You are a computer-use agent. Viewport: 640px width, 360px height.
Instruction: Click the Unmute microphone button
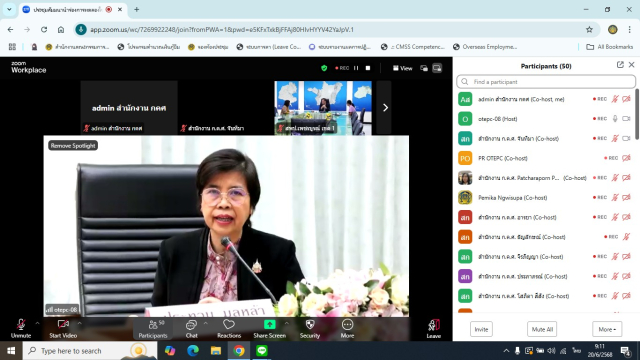21,329
